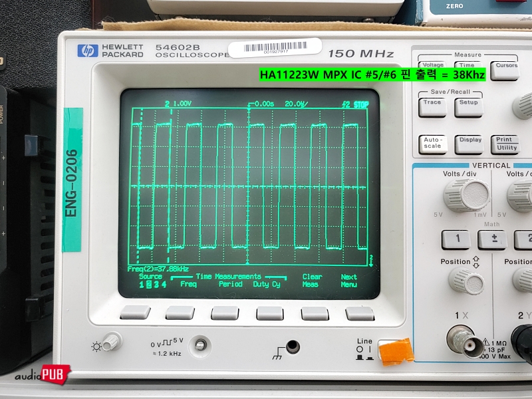This screenshot has height=399, width=532.
Task: Select Clear Meas on screen
Action: point(312,281)
